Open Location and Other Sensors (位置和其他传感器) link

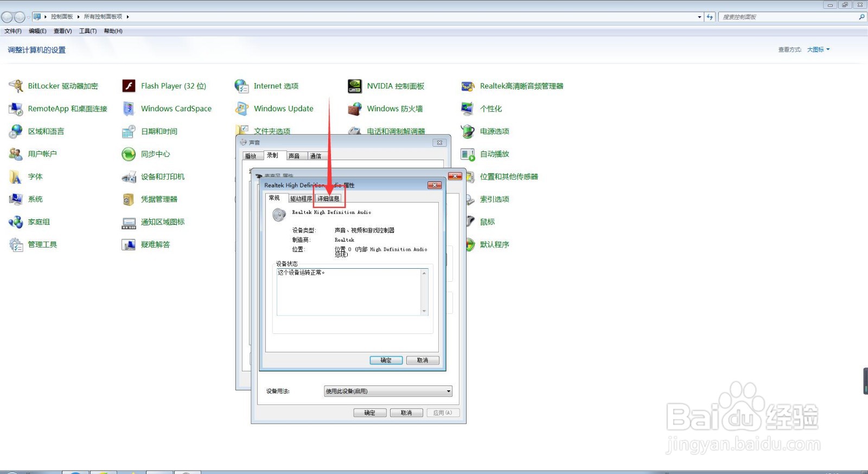click(509, 176)
